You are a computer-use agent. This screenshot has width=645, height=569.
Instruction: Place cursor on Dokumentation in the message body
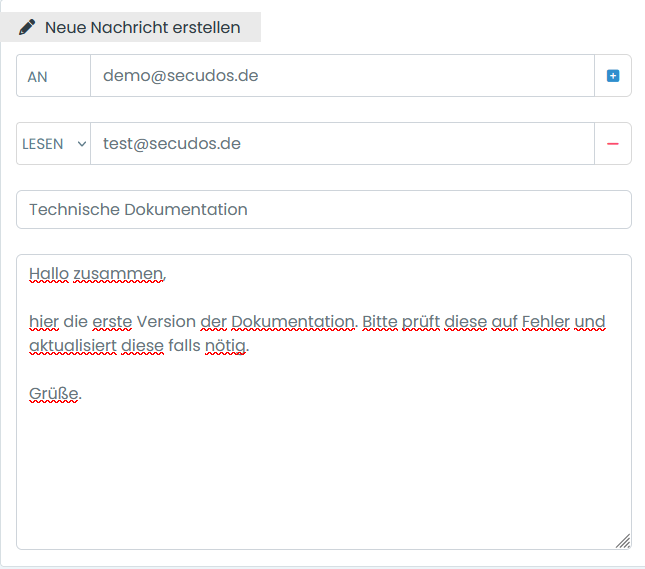click(x=293, y=322)
